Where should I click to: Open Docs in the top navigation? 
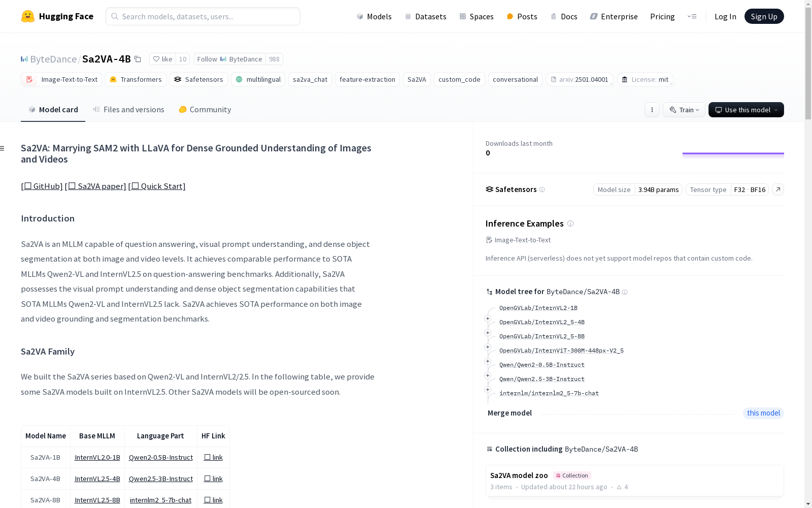pyautogui.click(x=564, y=16)
